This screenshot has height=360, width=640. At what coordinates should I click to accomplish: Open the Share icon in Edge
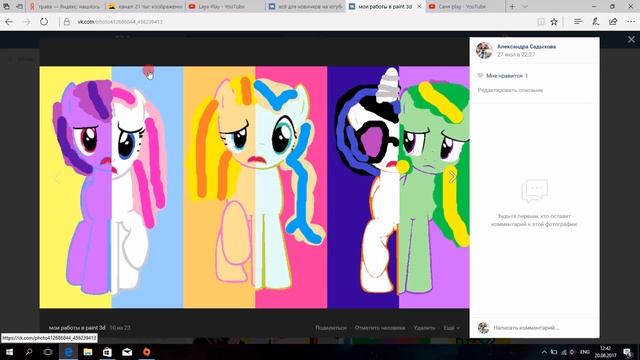coord(613,22)
